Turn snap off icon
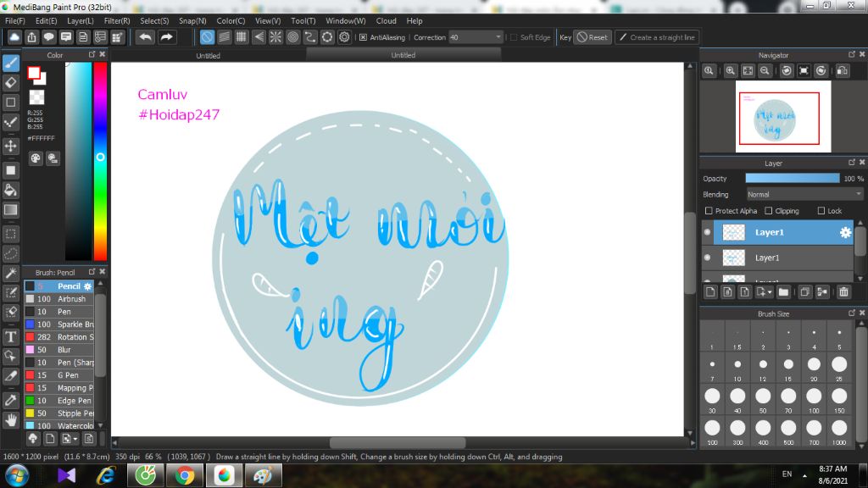 207,37
